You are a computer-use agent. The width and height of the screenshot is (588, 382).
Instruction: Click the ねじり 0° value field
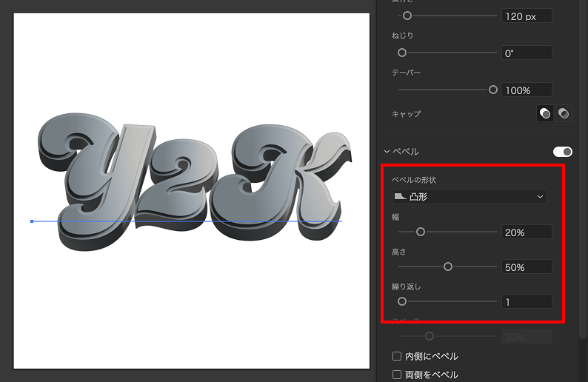[527, 53]
